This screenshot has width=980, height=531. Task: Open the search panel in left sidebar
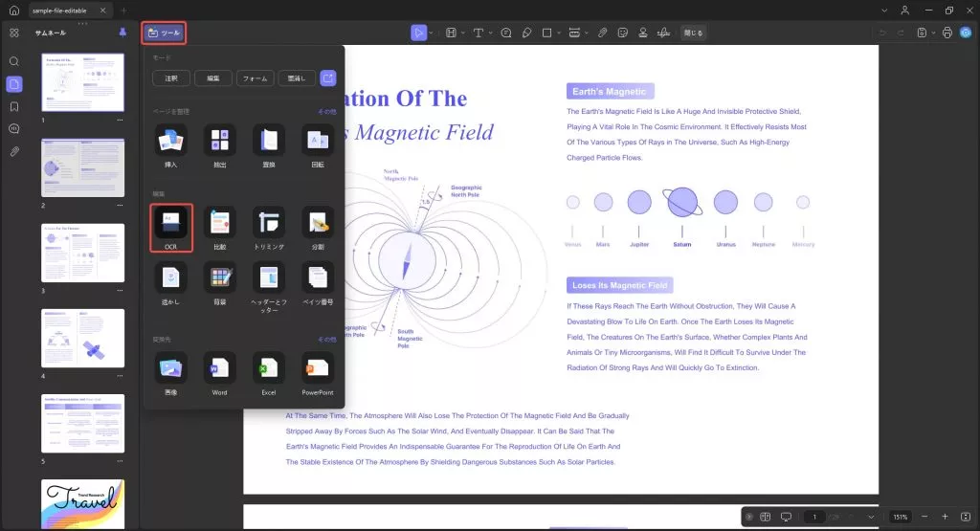pyautogui.click(x=14, y=61)
